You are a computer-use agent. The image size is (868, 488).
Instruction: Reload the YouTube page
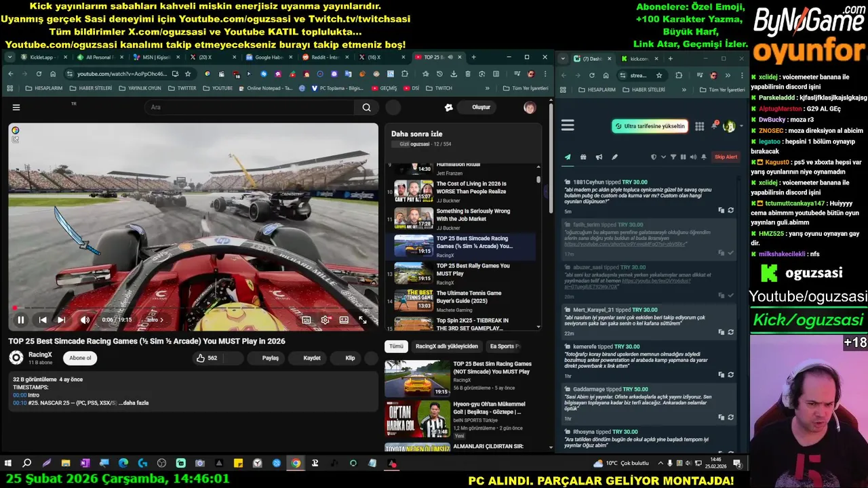tap(39, 74)
